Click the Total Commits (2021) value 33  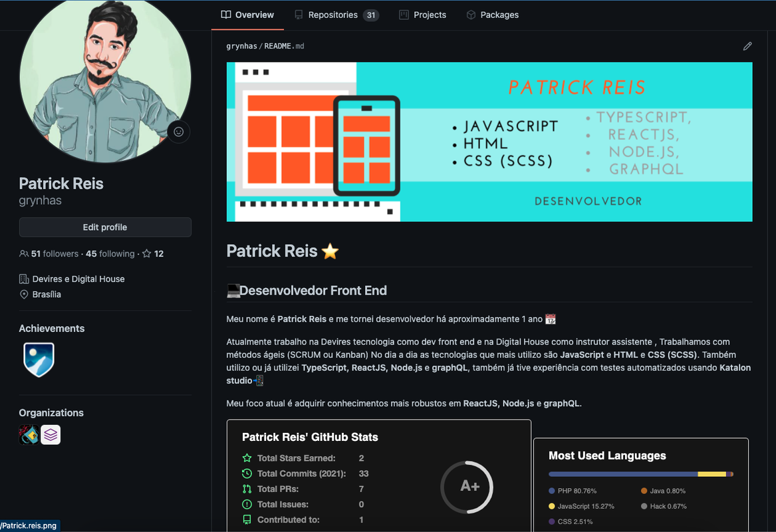point(364,473)
